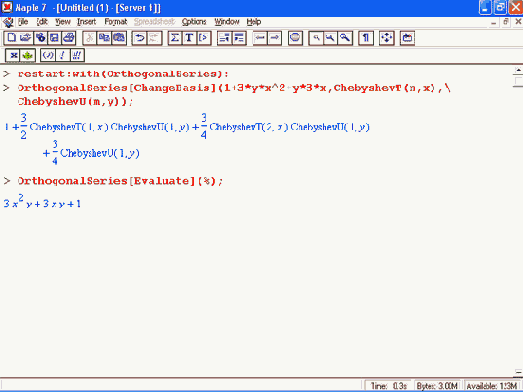Screen dimensions: 523x392
Task: Click the OrthogonalSeries[ChangeBasis] input line
Action: point(234,88)
